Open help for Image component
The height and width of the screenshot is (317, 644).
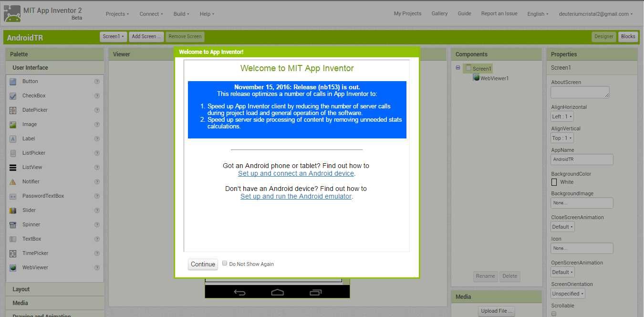tap(97, 125)
